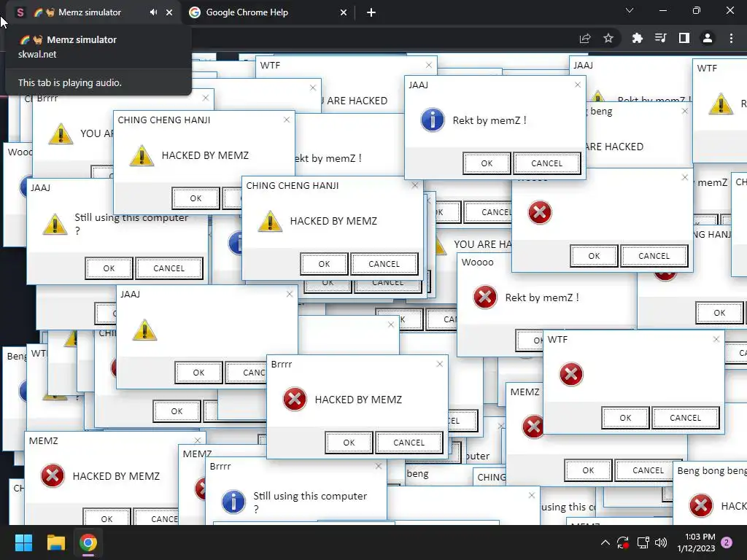Image resolution: width=747 pixels, height=560 pixels.
Task: Bookmark this page with the star icon
Action: [x=608, y=38]
